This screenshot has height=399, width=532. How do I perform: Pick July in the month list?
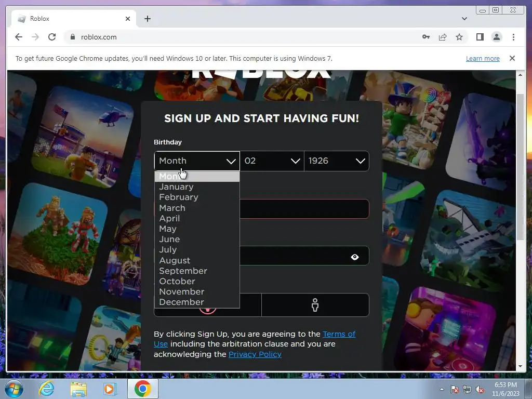coord(197,250)
